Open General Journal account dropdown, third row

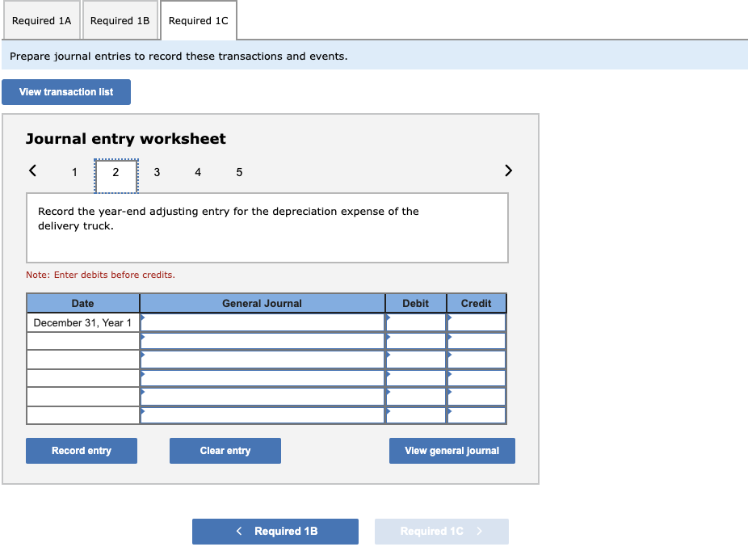tap(262, 360)
